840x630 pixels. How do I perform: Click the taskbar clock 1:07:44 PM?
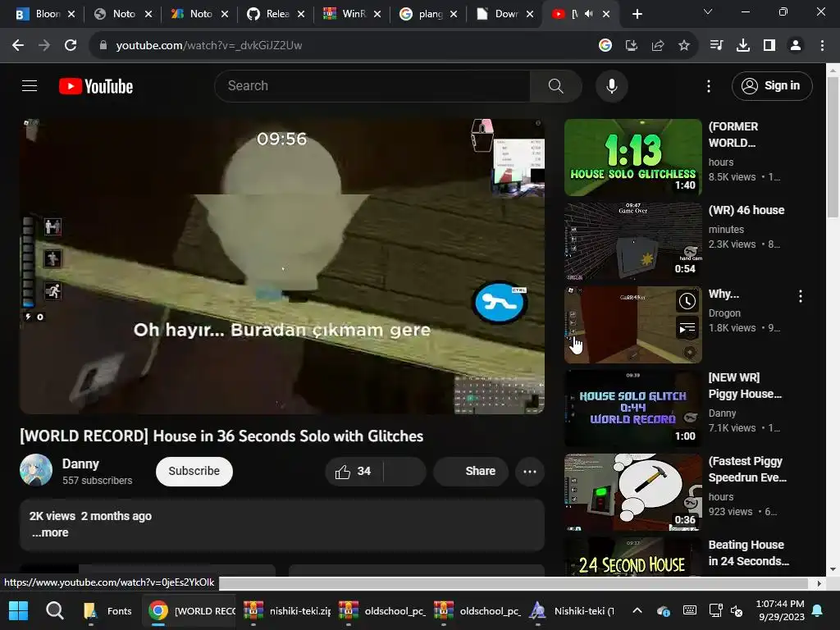tap(779, 604)
